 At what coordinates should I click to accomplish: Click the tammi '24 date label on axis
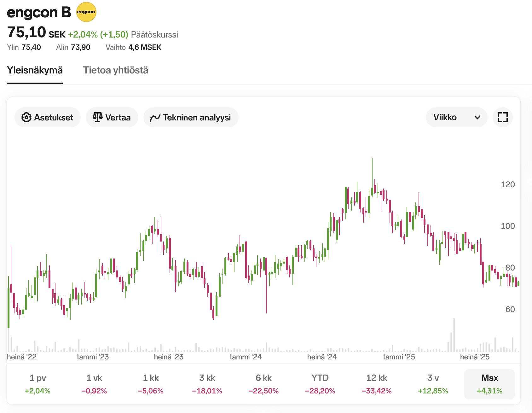click(x=246, y=357)
